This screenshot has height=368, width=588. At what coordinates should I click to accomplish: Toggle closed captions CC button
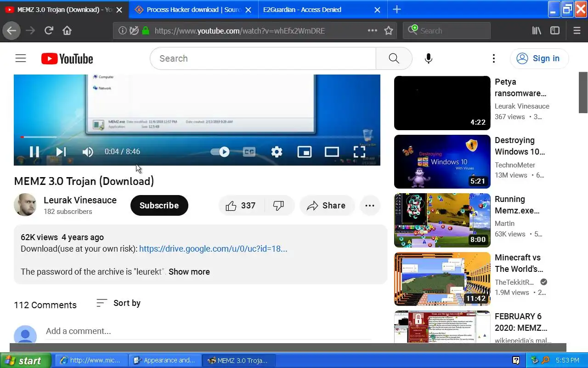[x=249, y=152]
